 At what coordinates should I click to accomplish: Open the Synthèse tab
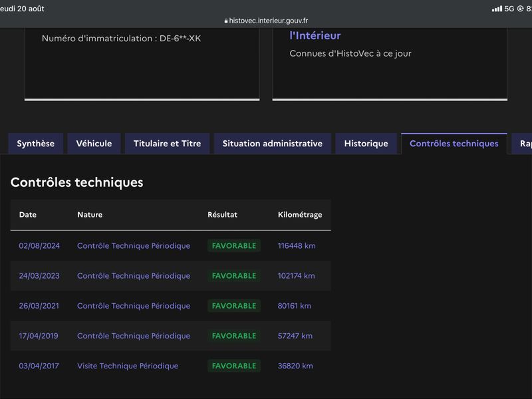[x=36, y=144]
